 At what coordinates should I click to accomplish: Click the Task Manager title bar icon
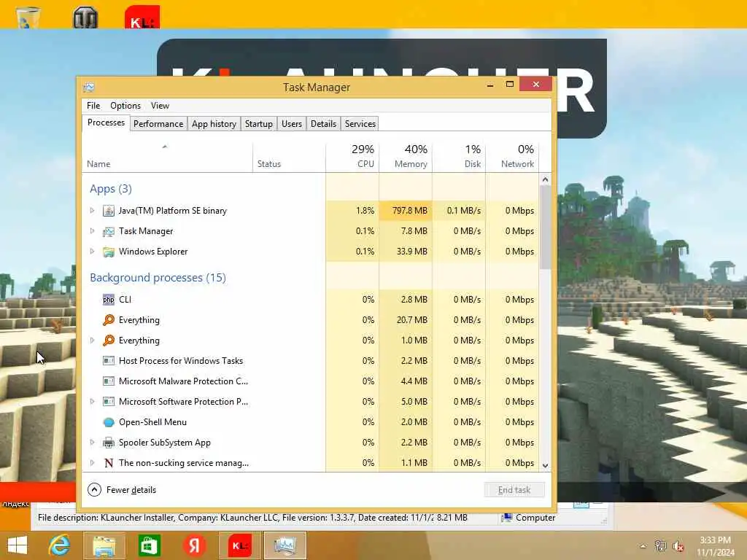click(x=89, y=87)
